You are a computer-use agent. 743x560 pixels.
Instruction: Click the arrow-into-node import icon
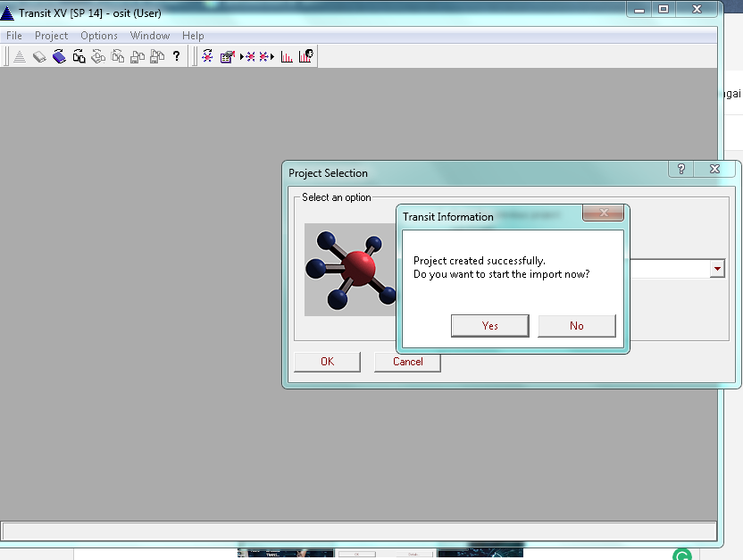pyautogui.click(x=247, y=57)
